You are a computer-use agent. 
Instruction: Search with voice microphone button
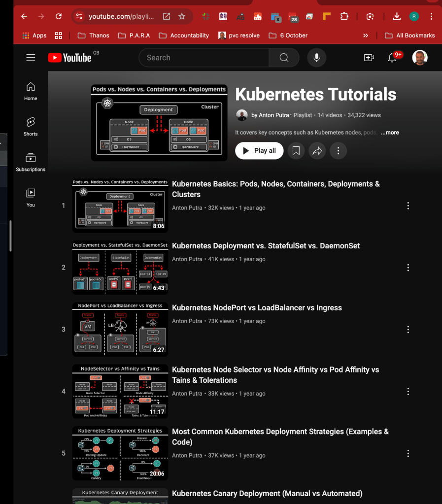click(x=317, y=58)
